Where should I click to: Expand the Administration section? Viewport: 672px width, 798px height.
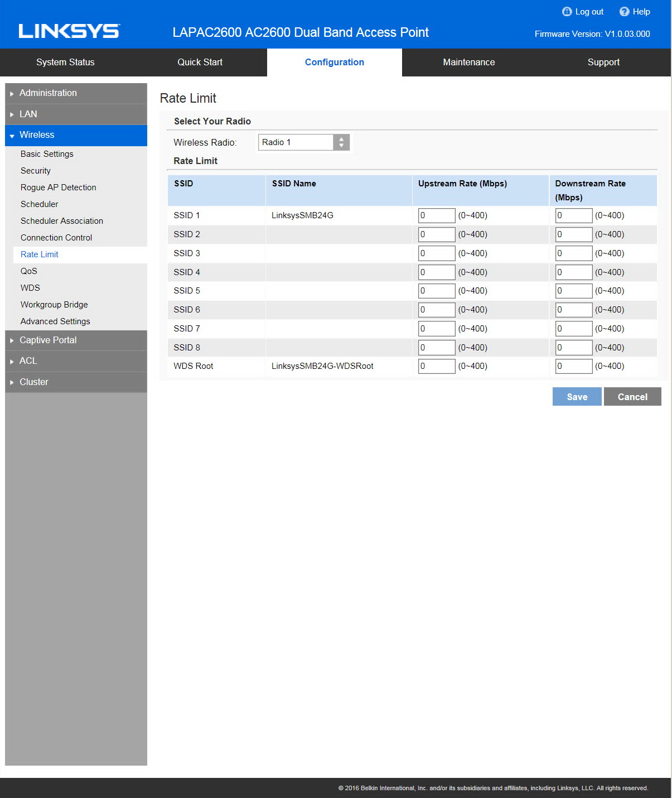tap(76, 93)
